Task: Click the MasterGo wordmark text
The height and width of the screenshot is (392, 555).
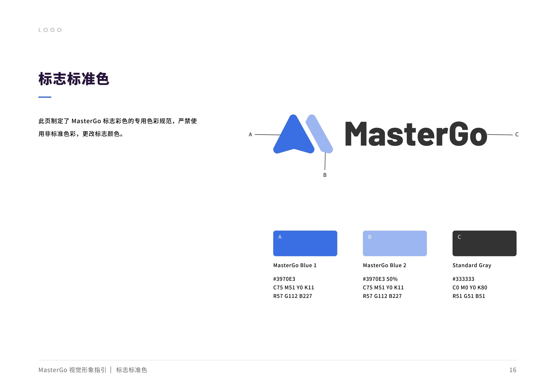Action: 416,134
